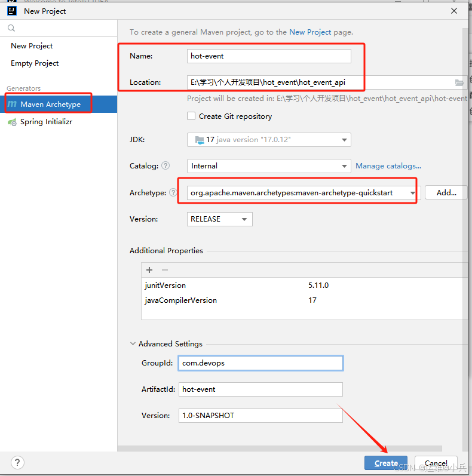Click the Cancel button
Viewport: 472px width, 476px height.
tap(436, 463)
